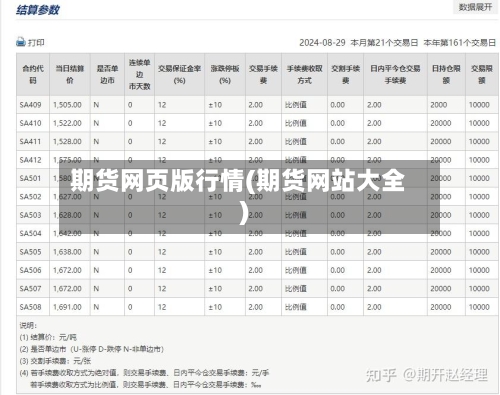This screenshot has height=395, width=500.
Task: Click ±10 limit value in SA411 row
Action: point(215,142)
